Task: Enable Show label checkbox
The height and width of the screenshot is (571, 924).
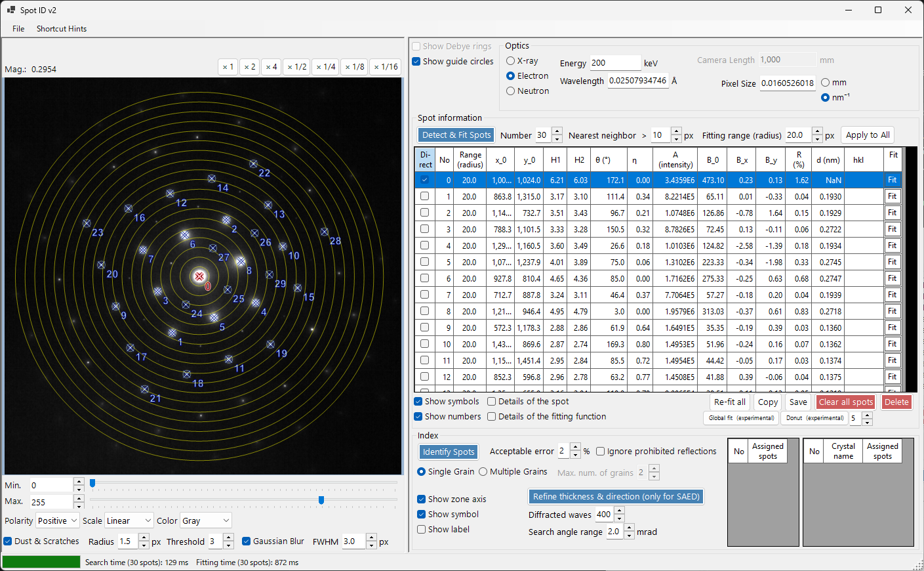Action: click(x=422, y=530)
